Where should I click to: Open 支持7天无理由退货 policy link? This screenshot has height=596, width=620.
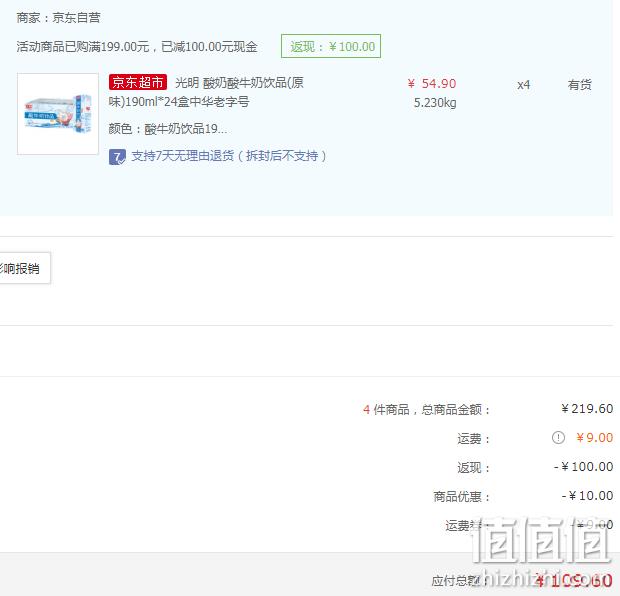click(x=229, y=156)
